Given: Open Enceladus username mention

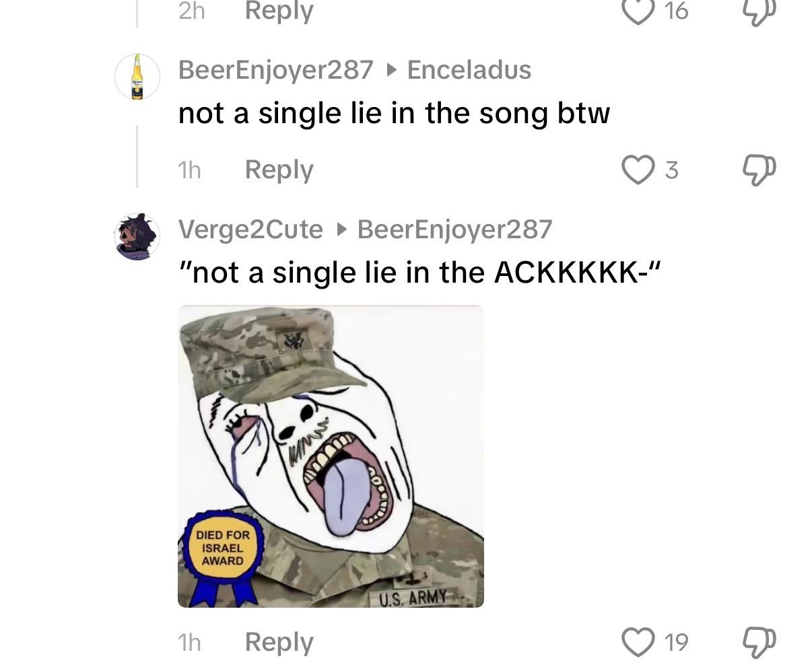Looking at the screenshot, I should pos(469,69).
